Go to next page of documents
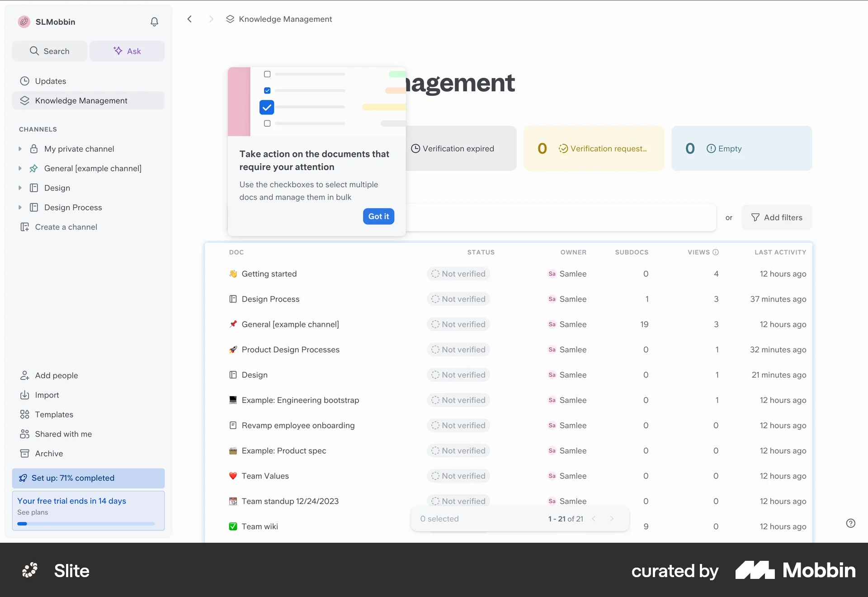 [x=612, y=519]
